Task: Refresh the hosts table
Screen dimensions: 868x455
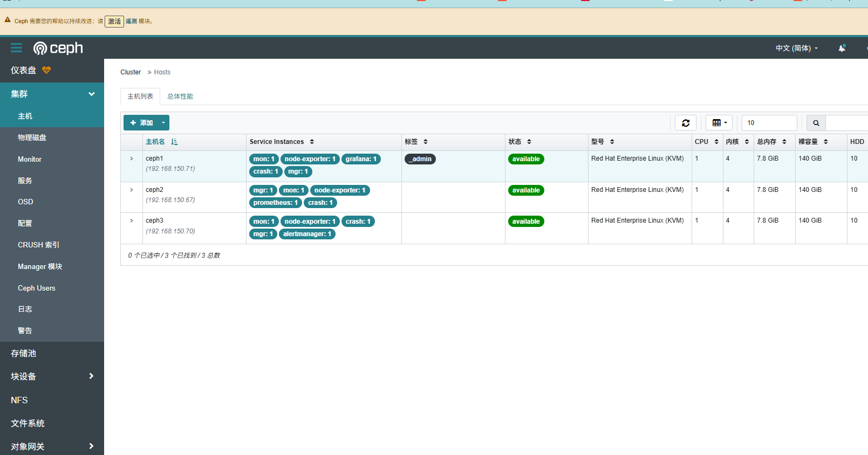Action: pos(686,123)
